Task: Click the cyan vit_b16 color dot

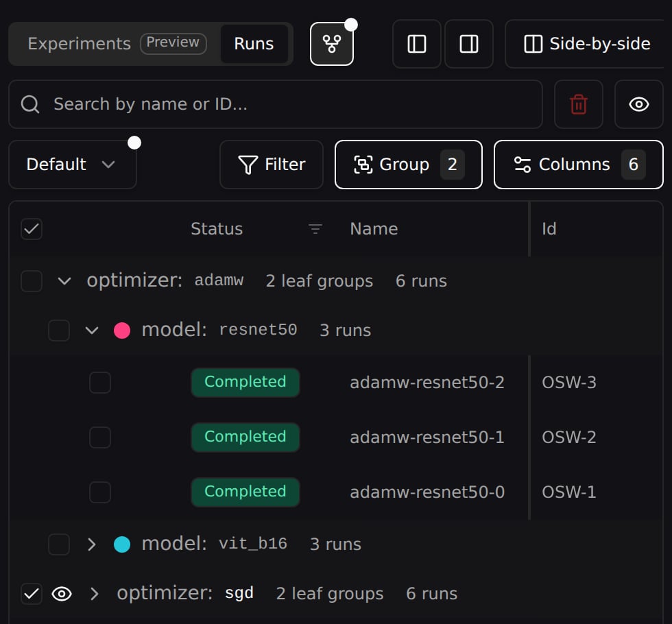Action: pyautogui.click(x=122, y=544)
